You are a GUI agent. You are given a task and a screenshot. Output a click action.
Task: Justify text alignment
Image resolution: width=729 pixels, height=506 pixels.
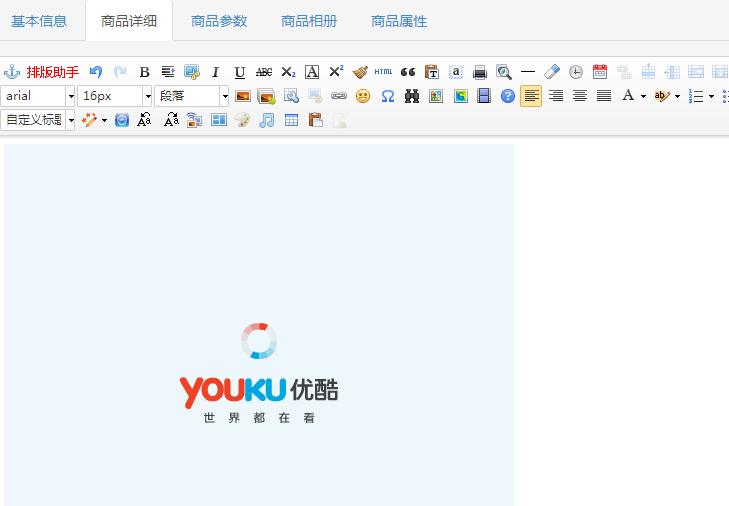tap(604, 96)
